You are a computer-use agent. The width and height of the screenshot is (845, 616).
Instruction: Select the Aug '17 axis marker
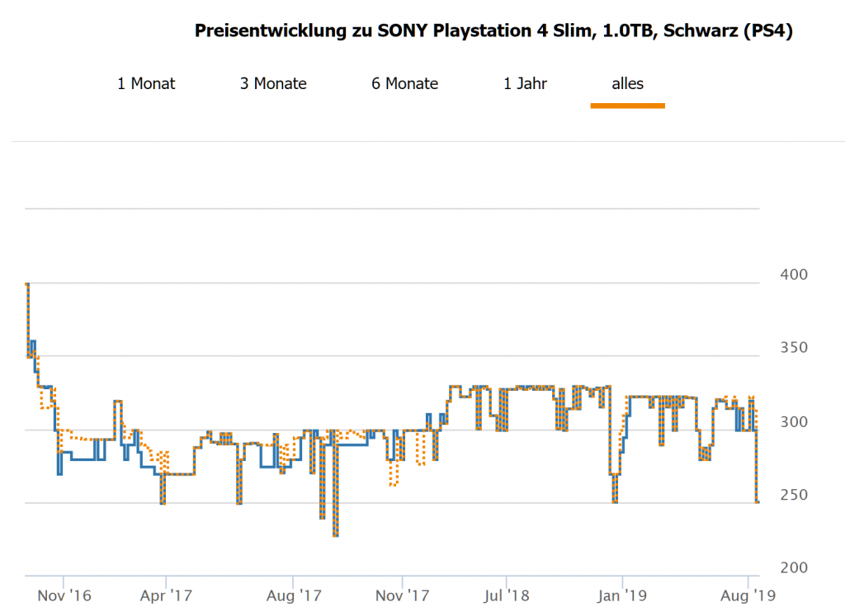pyautogui.click(x=294, y=593)
